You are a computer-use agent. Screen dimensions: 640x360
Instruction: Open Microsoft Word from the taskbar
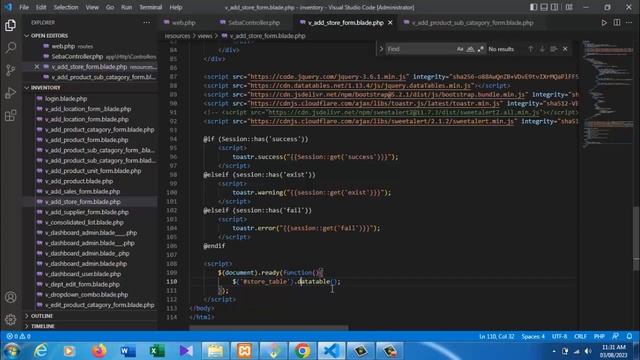point(128,351)
